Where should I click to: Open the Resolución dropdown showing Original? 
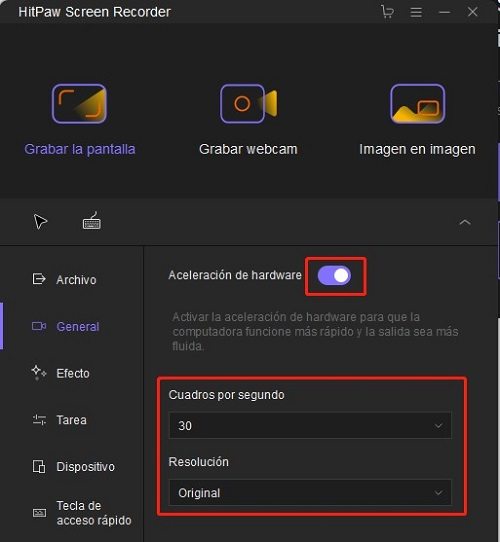pyautogui.click(x=310, y=493)
